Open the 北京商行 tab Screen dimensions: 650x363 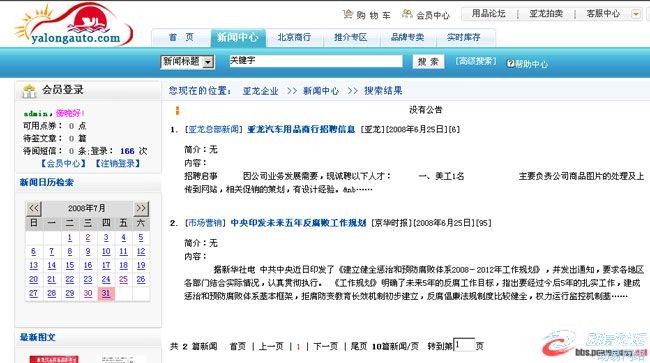tap(294, 37)
